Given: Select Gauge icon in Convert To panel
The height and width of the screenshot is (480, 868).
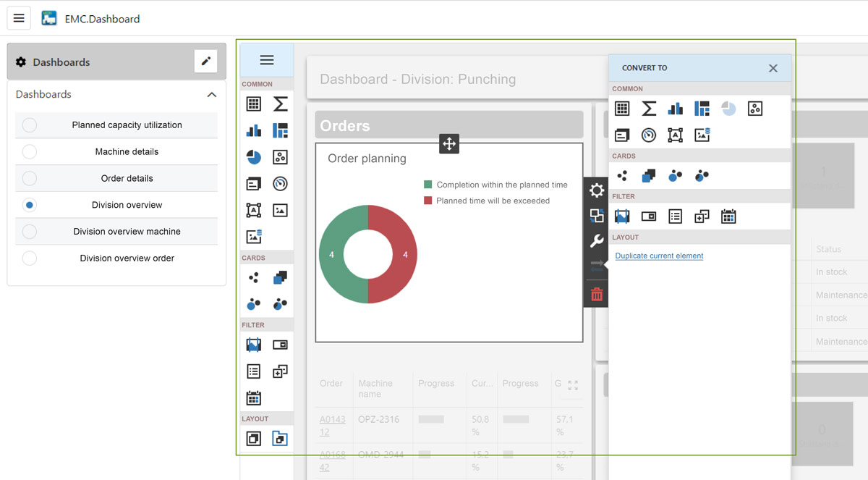Looking at the screenshot, I should pyautogui.click(x=649, y=135).
